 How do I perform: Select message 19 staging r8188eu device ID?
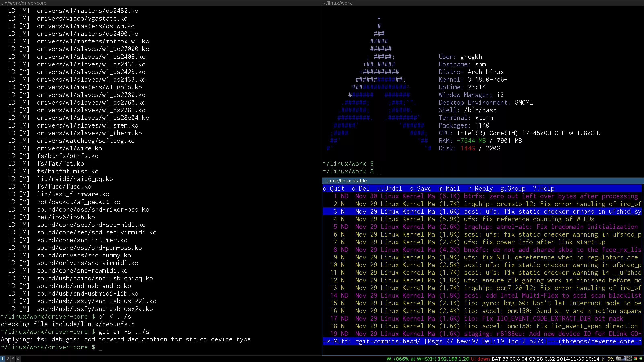click(x=482, y=334)
